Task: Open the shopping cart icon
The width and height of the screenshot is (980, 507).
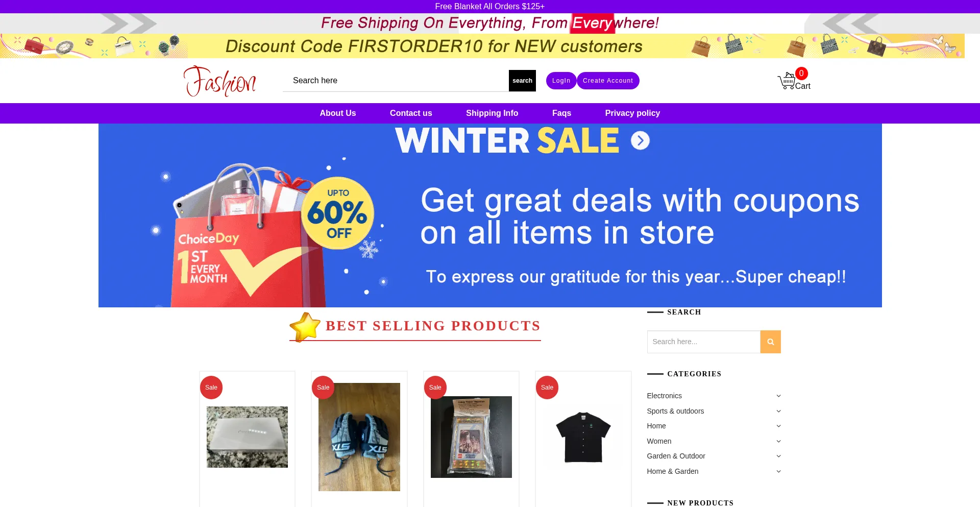Action: click(787, 81)
